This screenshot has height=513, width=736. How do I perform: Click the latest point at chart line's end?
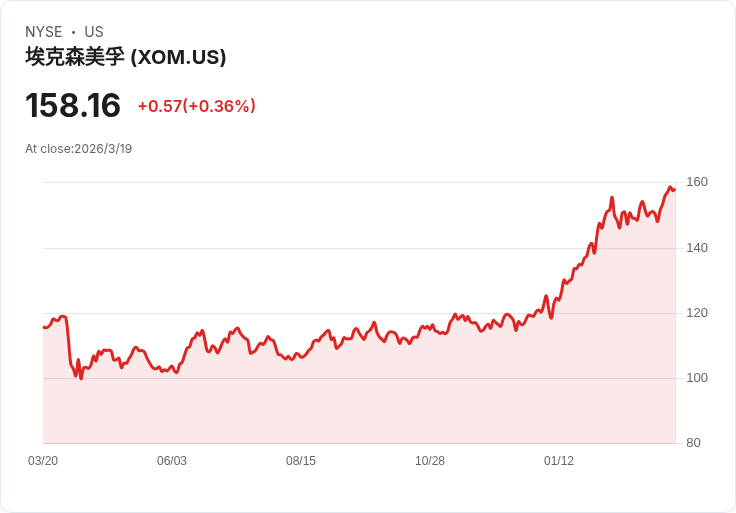pyautogui.click(x=675, y=190)
